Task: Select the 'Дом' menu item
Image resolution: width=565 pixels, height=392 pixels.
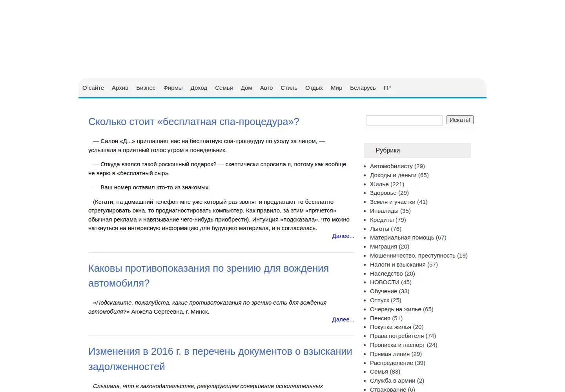Action: coord(246,88)
